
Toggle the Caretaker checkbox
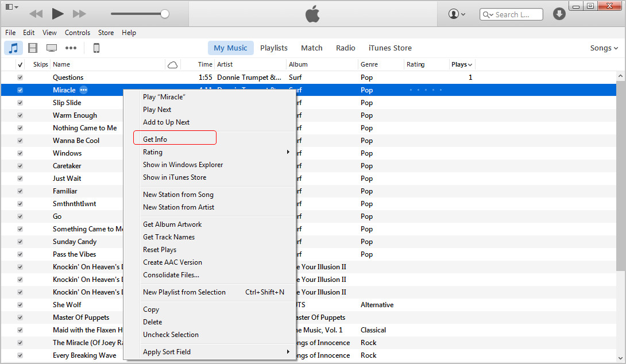tap(20, 166)
